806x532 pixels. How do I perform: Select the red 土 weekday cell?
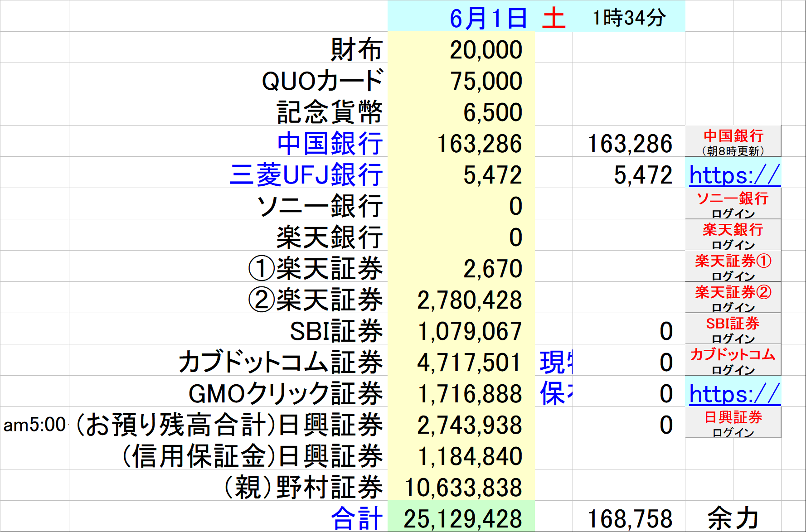pyautogui.click(x=554, y=16)
